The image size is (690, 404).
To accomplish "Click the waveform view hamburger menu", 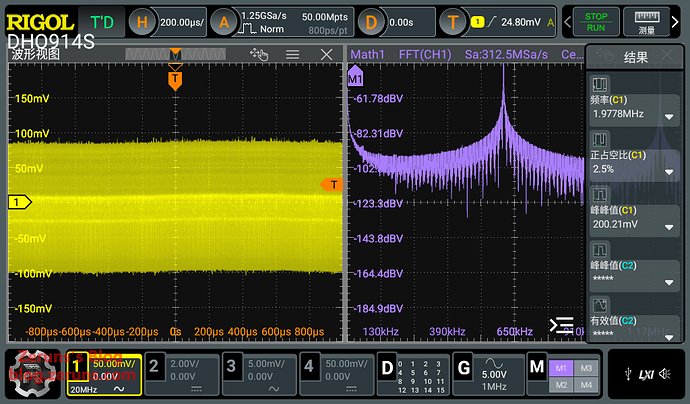I will [x=293, y=55].
